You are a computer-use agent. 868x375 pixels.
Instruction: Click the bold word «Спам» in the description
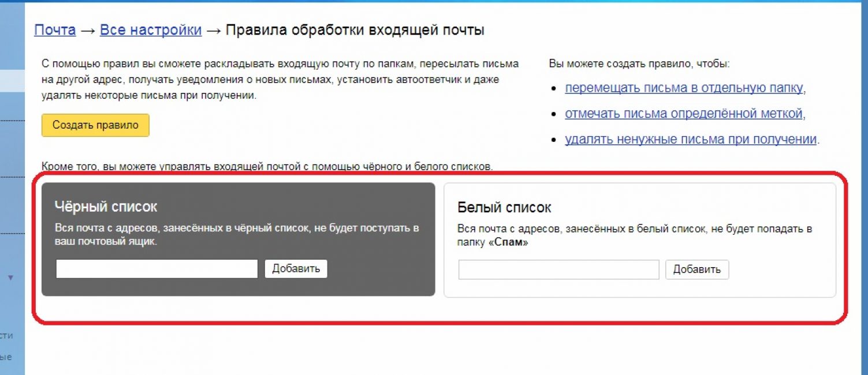[x=509, y=243]
